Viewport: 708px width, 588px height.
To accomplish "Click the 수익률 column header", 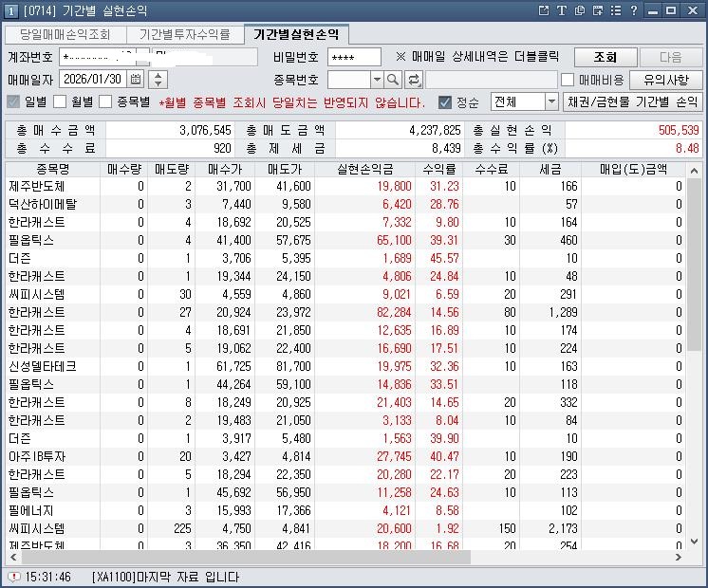I will pyautogui.click(x=438, y=169).
